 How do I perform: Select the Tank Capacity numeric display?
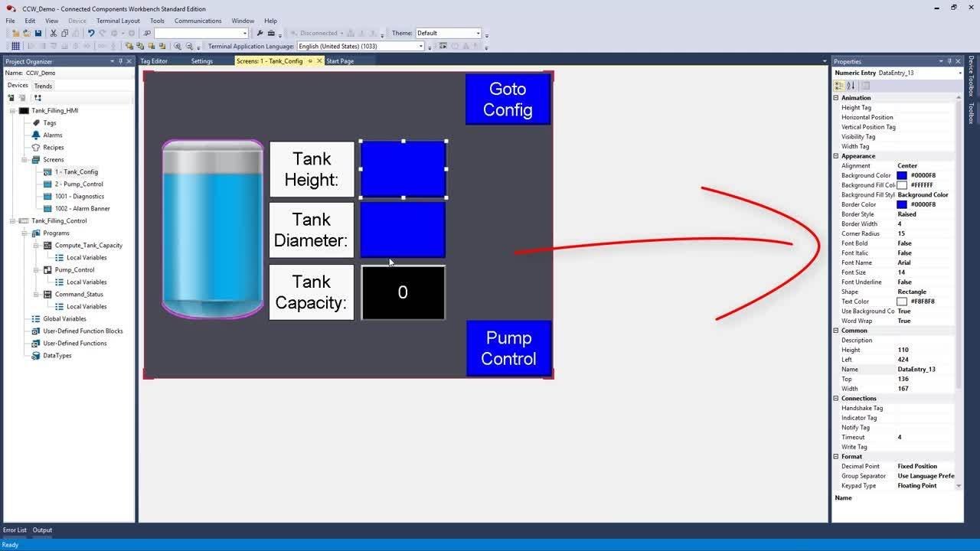tap(403, 292)
